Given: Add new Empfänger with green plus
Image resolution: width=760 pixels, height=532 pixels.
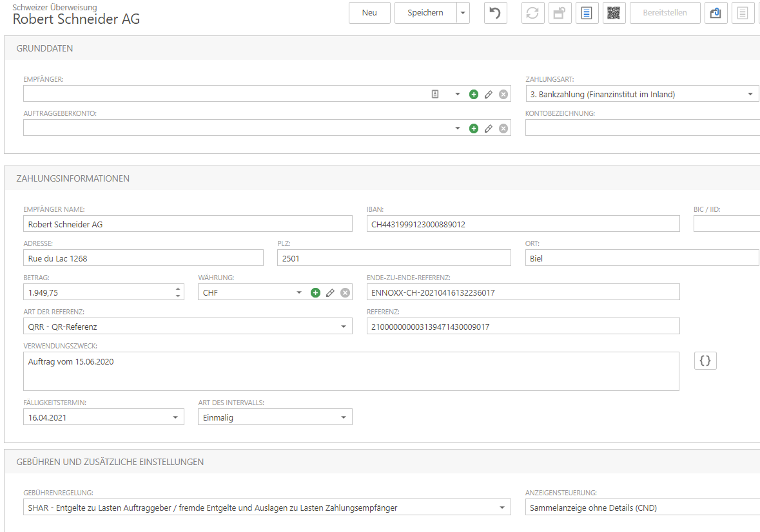Looking at the screenshot, I should 474,94.
